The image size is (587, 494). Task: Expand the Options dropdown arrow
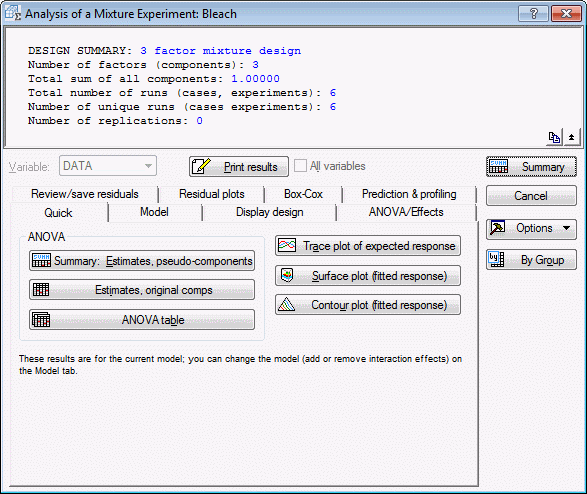[566, 228]
